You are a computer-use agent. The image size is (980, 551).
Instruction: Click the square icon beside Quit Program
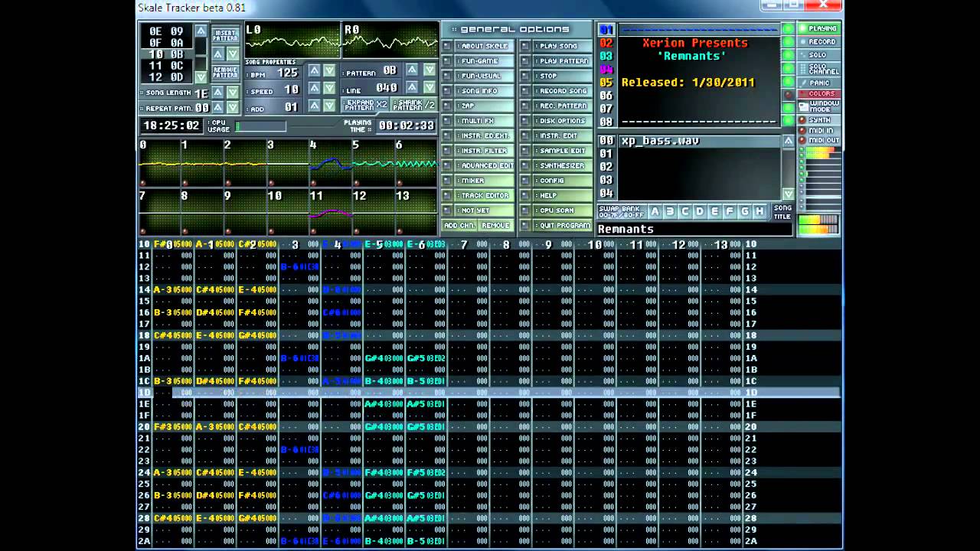525,226
